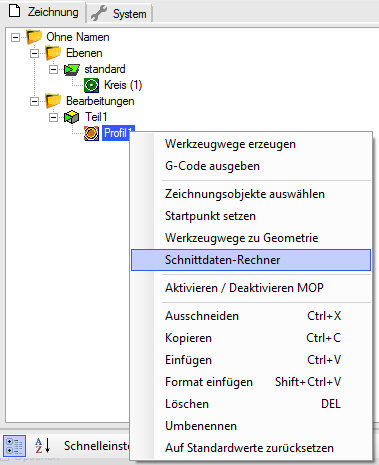
Task: Collapse the Teil1 part node
Action: coord(53,117)
